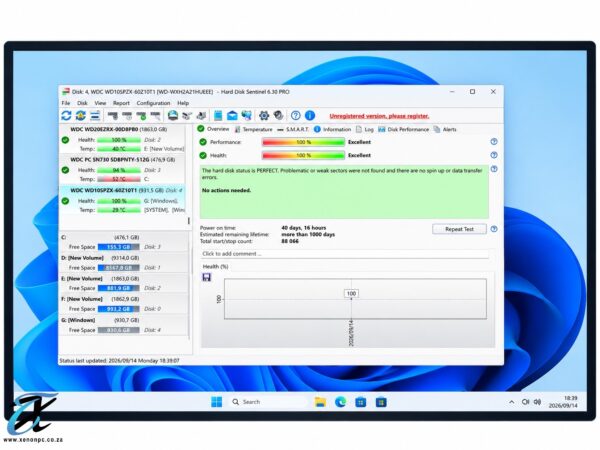This screenshot has height=450, width=600.
Task: Switch to the Information tab
Action: 332,129
